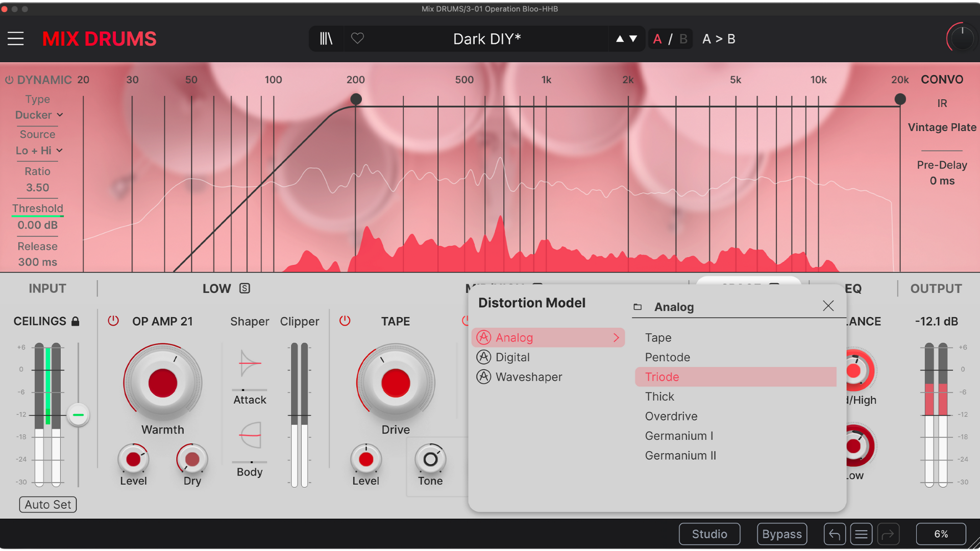The image size is (980, 551).
Task: Adjust the top-right output knob
Action: click(962, 38)
